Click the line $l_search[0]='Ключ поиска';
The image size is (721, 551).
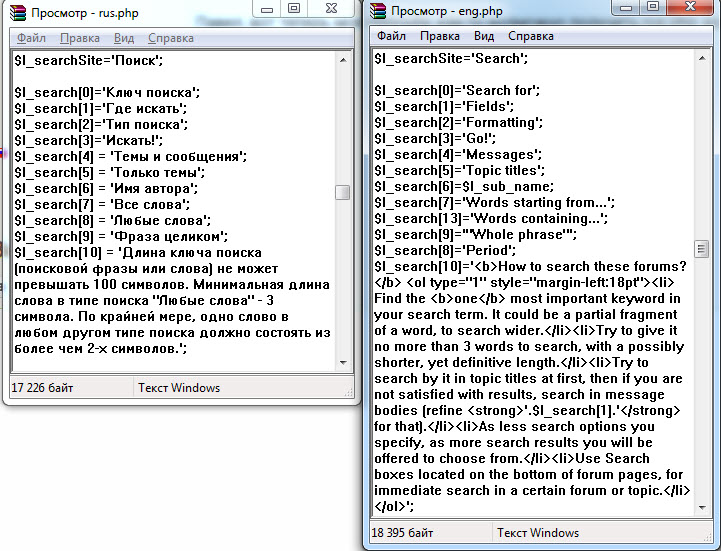(x=107, y=92)
